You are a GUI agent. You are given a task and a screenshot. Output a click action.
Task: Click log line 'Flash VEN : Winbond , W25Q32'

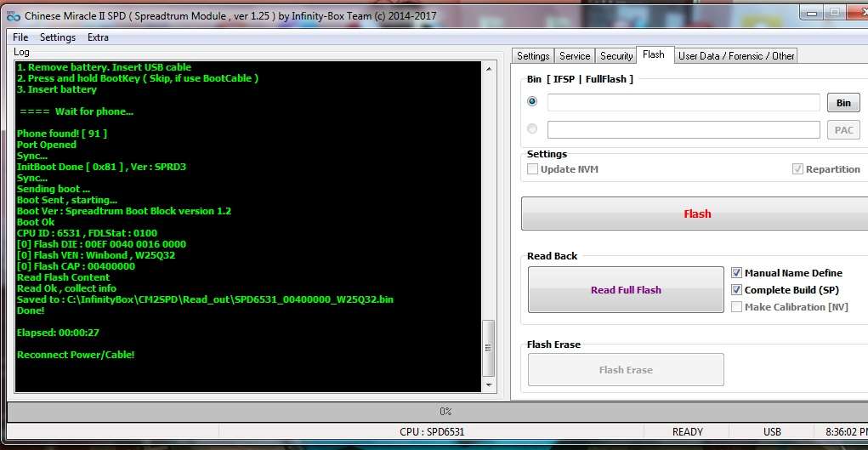click(96, 255)
